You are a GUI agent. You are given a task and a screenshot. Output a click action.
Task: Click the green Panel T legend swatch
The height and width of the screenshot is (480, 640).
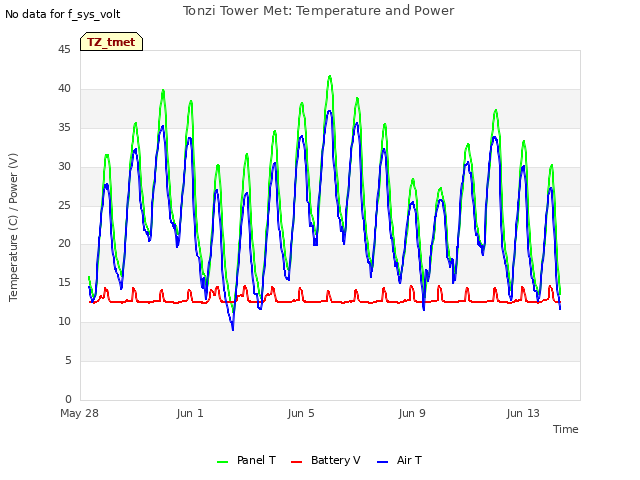(x=222, y=462)
